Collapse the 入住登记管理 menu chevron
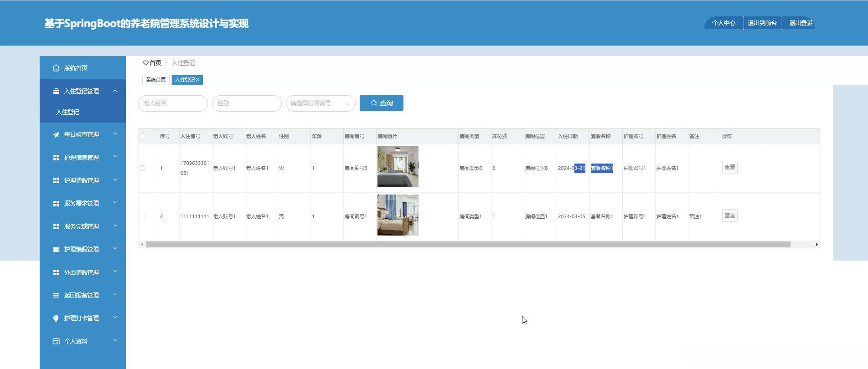The width and height of the screenshot is (868, 369). click(x=115, y=91)
